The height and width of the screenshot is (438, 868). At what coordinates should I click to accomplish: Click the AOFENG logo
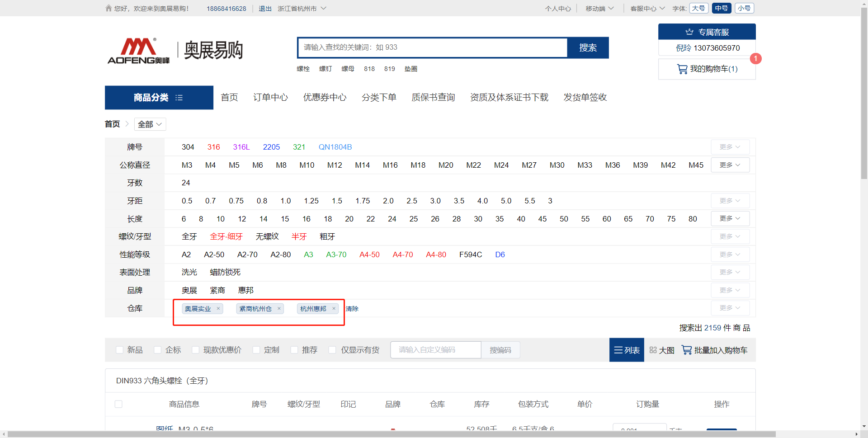point(138,51)
